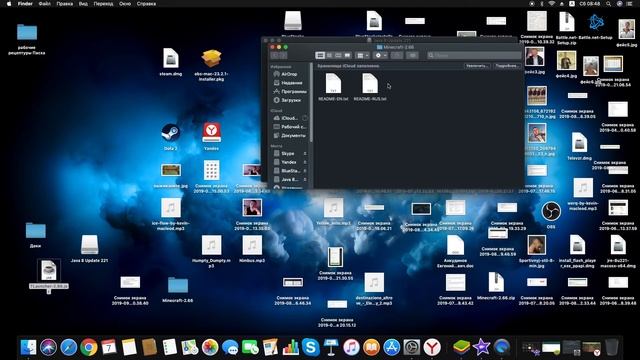Open AirDrop in Finder sidebar
This screenshot has height=360, width=640.
click(289, 74)
